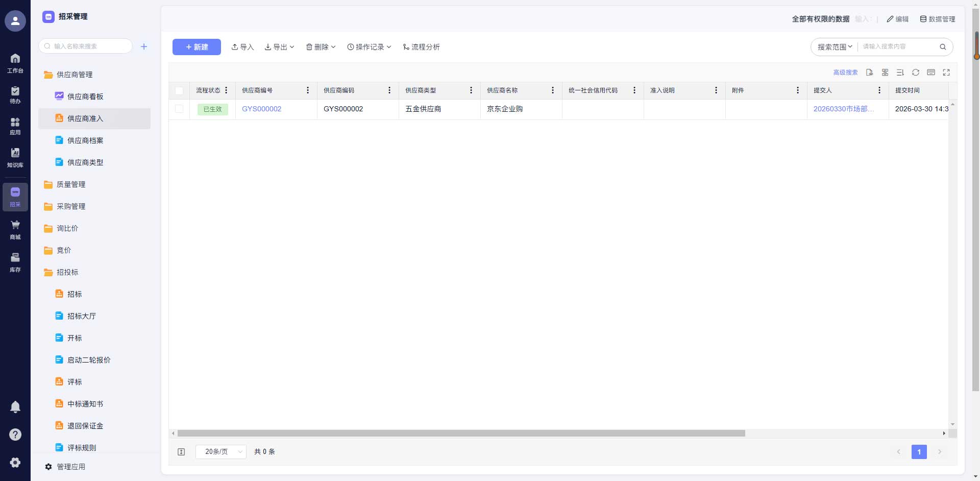Select 招标大厅 from the sidebar
Image resolution: width=980 pixels, height=481 pixels.
tap(82, 316)
